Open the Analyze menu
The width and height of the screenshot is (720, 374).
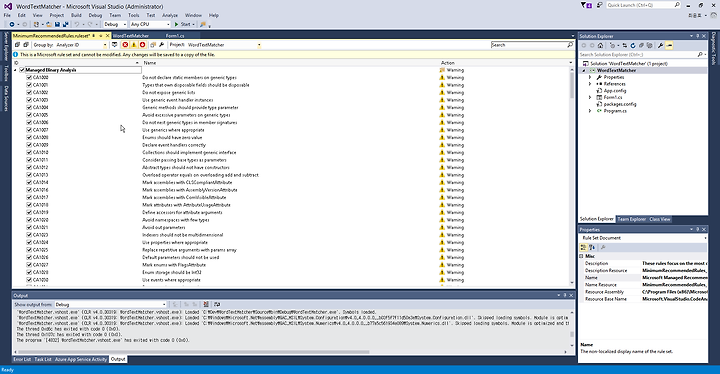(x=170, y=15)
